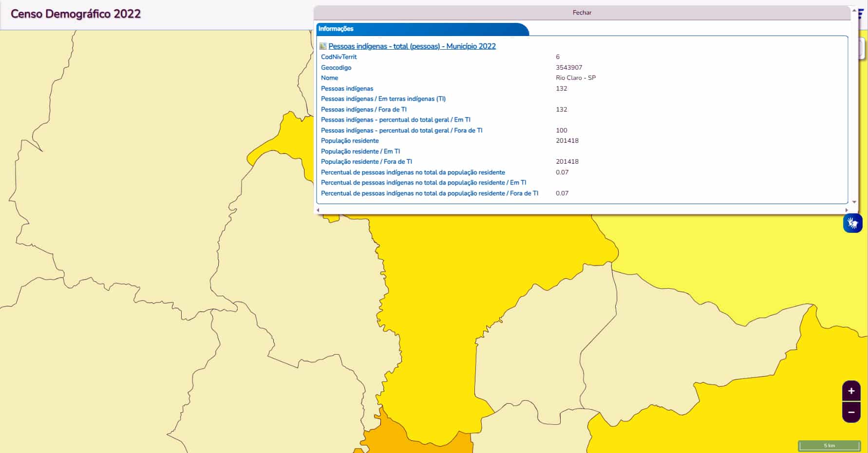This screenshot has width=868, height=453.
Task: Open the Pessoas indígenas - total (pessoas) link
Action: (x=412, y=46)
